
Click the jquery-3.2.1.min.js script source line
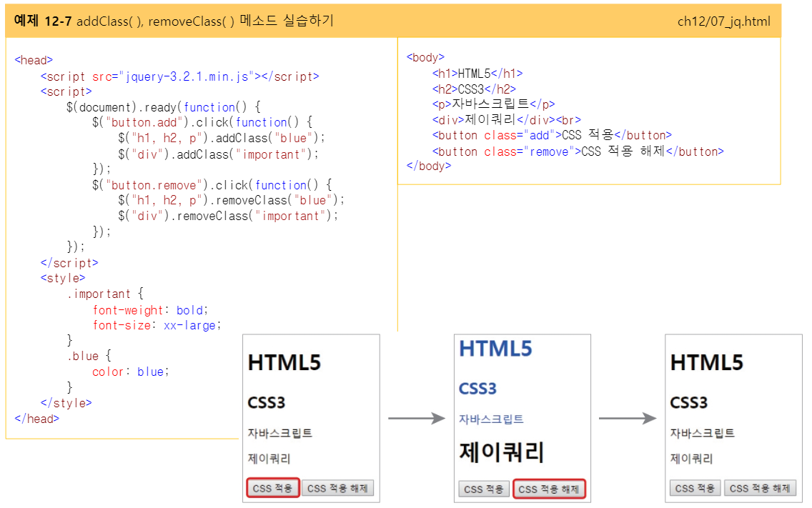[179, 76]
